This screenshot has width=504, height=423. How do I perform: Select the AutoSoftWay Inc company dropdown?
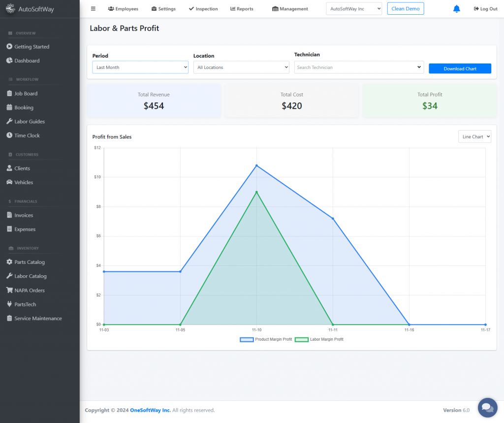(354, 9)
